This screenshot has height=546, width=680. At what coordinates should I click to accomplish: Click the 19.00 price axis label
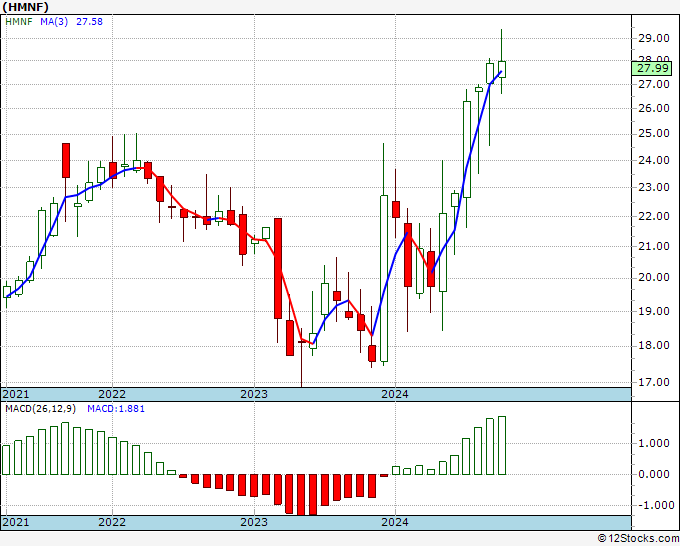click(x=654, y=311)
